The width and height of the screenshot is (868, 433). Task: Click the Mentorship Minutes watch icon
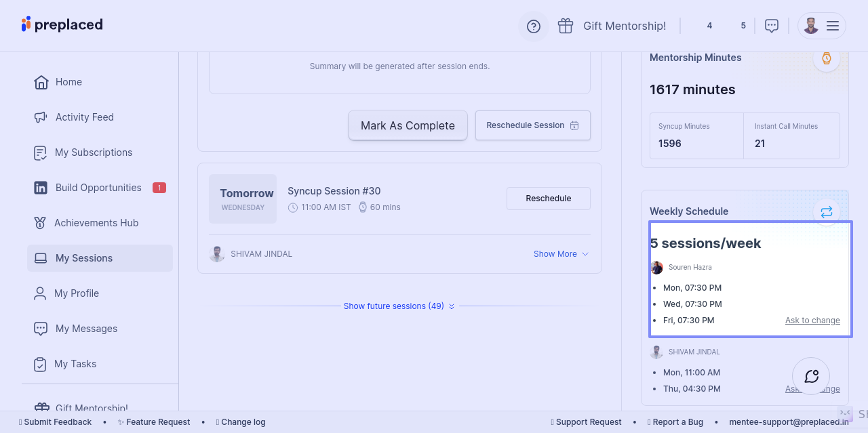(826, 58)
